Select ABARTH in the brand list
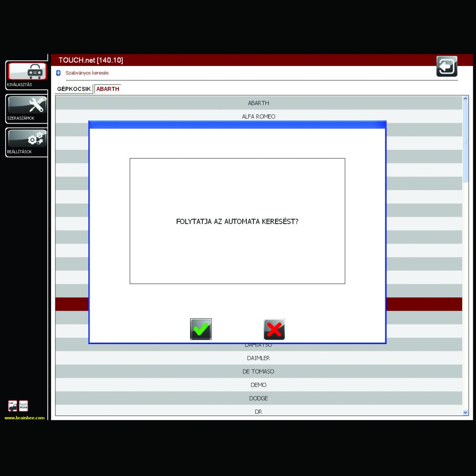 [258, 103]
